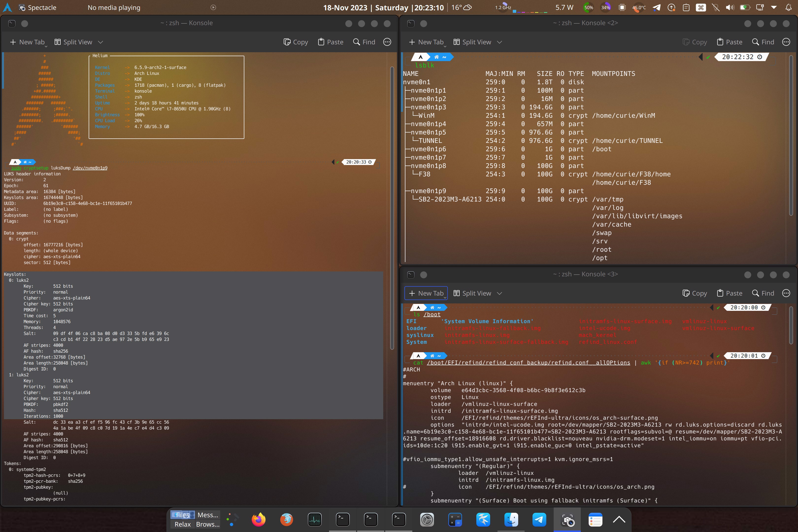Viewport: 798px width, 532px height.
Task: Open the System Monitor app from the dock
Action: coord(315,519)
